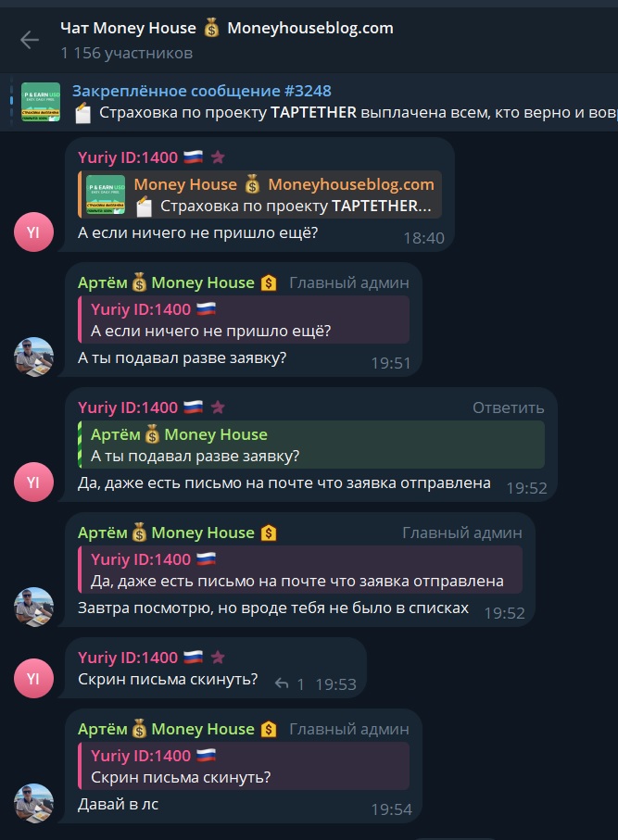Click the Главный админ label on the 19:54 message

coord(349,729)
